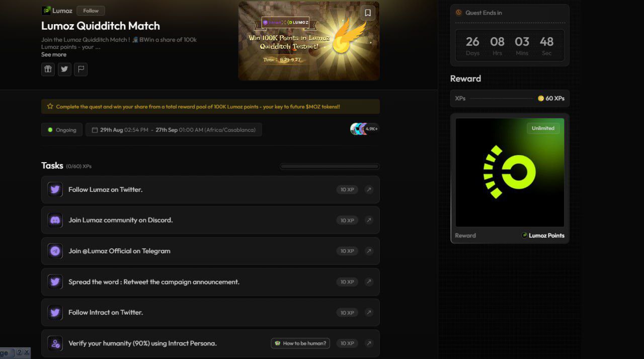The height and width of the screenshot is (359, 644).
Task: Click 10 XP badge on Discord task
Action: 347,220
